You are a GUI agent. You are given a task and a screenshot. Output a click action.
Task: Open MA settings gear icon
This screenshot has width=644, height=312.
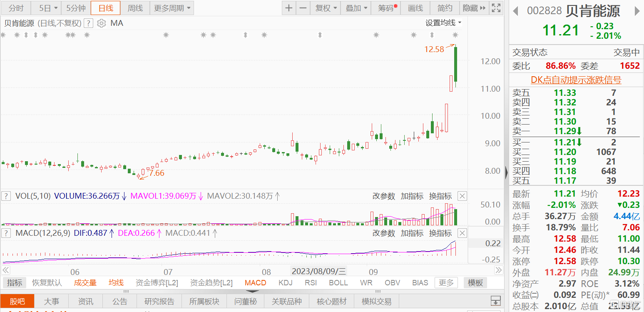101,23
